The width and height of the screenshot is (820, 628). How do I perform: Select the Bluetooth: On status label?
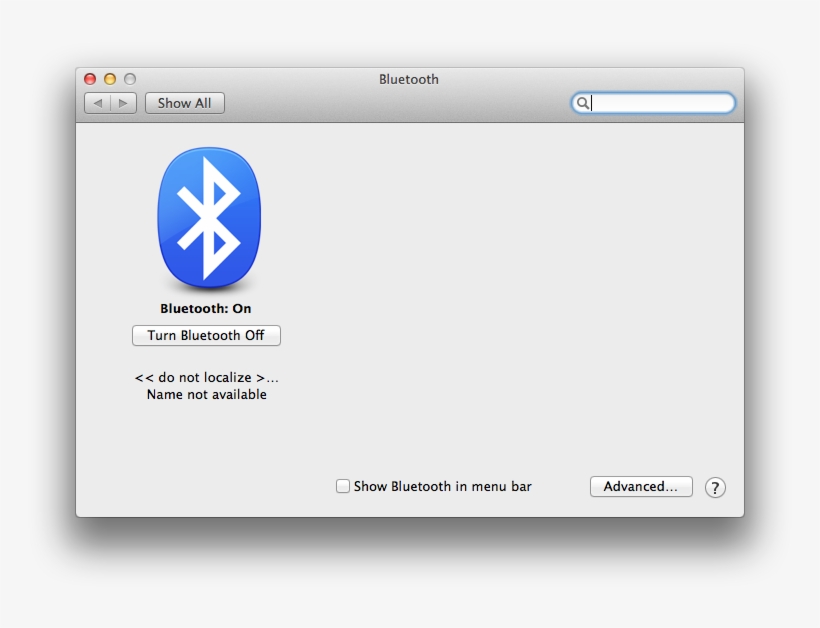click(x=207, y=308)
